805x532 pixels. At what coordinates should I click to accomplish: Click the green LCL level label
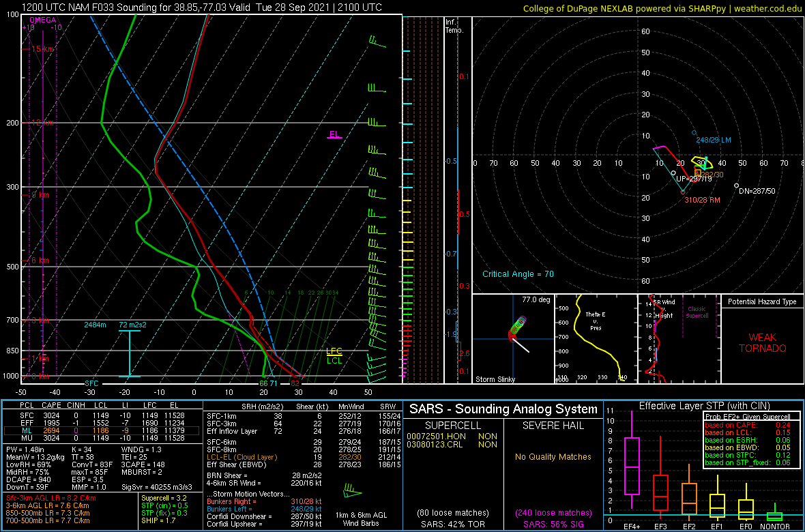pos(334,361)
